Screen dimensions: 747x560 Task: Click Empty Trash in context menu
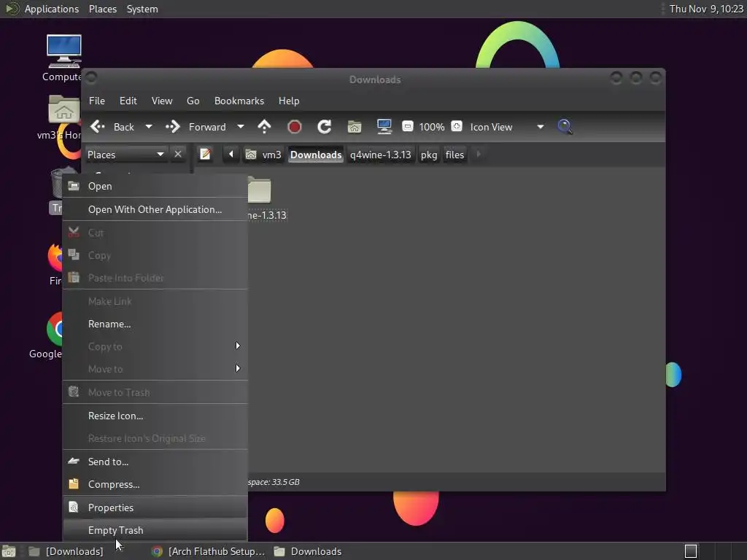pyautogui.click(x=155, y=530)
